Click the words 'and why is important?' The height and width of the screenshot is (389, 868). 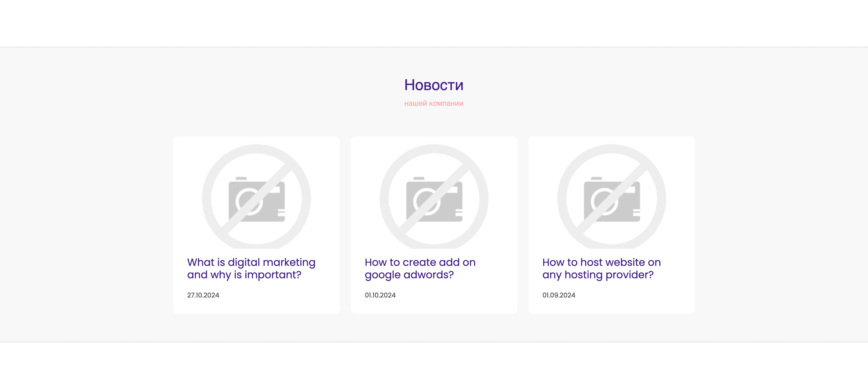(244, 275)
